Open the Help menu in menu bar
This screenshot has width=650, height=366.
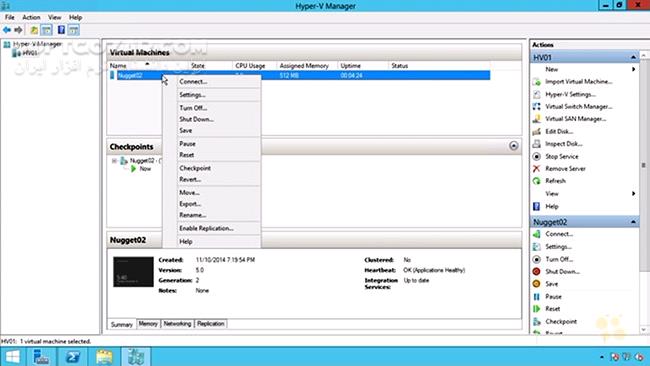[x=75, y=17]
